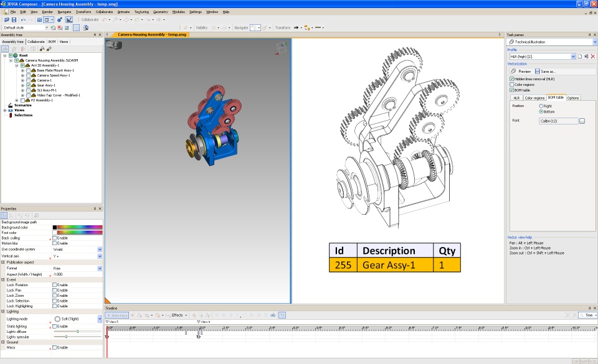Switch to the Options tab
Image resolution: width=598 pixels, height=364 pixels.
click(x=573, y=98)
